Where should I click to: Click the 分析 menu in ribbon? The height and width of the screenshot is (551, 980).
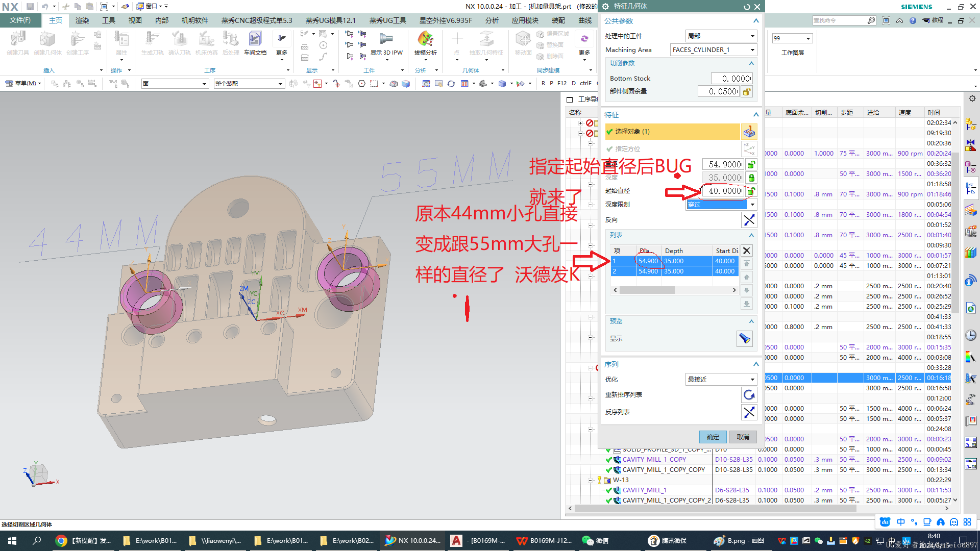tap(491, 20)
